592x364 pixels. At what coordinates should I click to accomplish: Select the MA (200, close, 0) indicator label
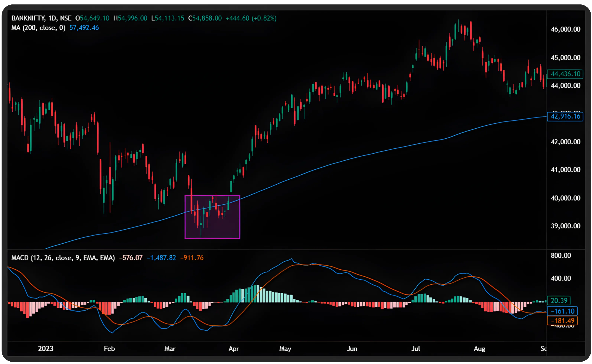pos(38,28)
